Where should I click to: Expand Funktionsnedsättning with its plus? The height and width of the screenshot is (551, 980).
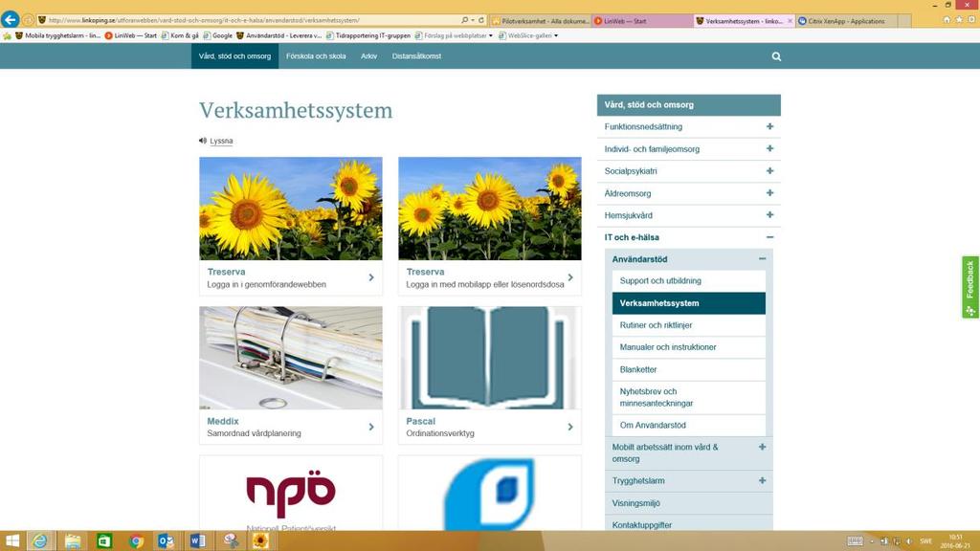coord(770,126)
